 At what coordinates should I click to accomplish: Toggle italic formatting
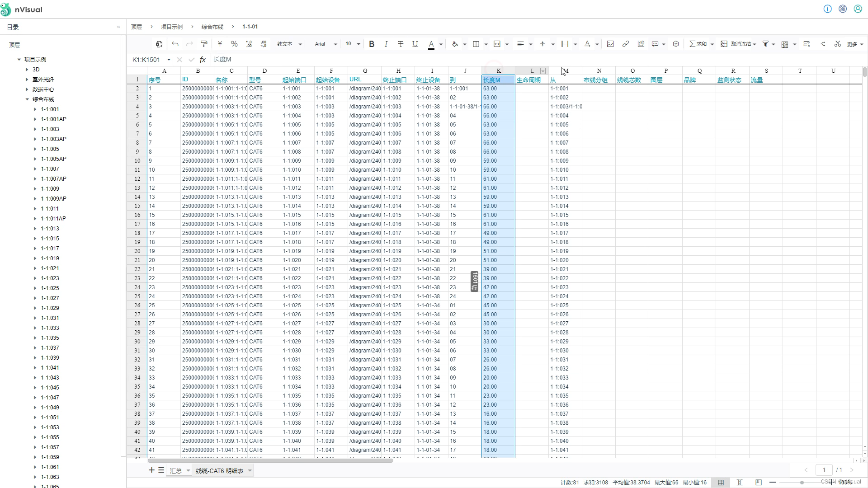(x=386, y=44)
